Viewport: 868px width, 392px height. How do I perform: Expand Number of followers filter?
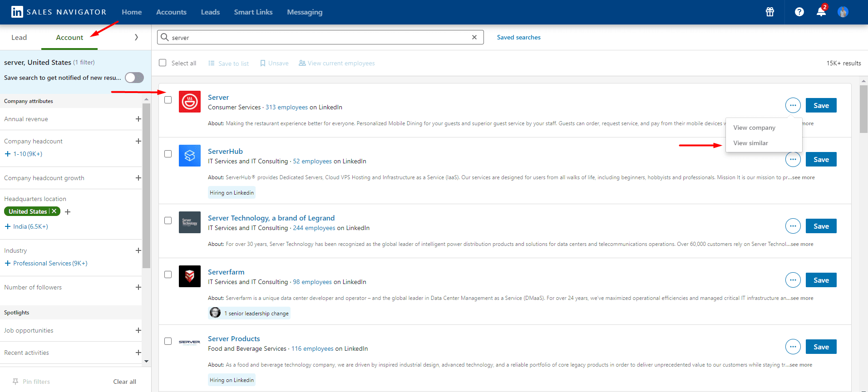pyautogui.click(x=138, y=287)
